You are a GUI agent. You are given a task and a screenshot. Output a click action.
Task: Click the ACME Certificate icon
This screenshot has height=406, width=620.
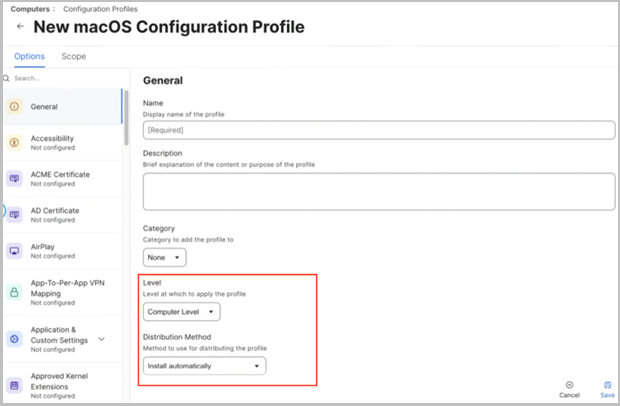coord(14,178)
